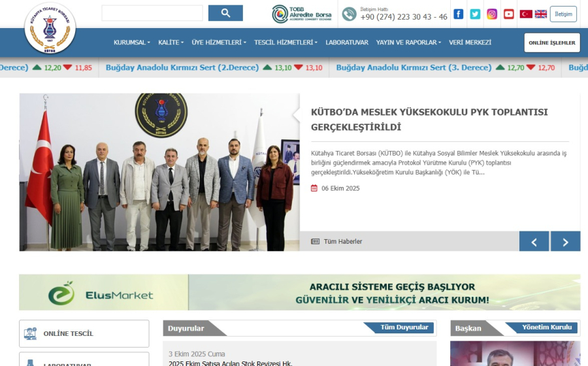Viewport: 588px width, 366px height.
Task: Open the YouTube social icon
Action: click(x=509, y=14)
